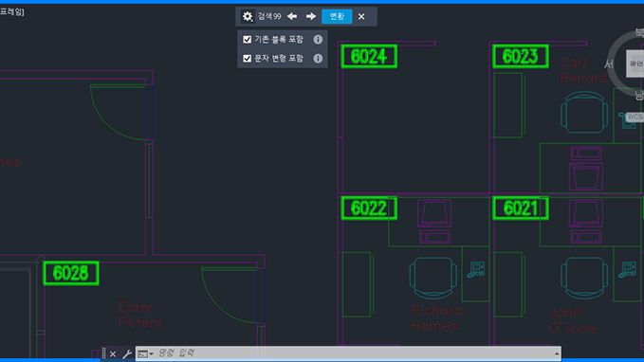Select the computer block in room 6022
Screen dimensions: 644x362
434,221
